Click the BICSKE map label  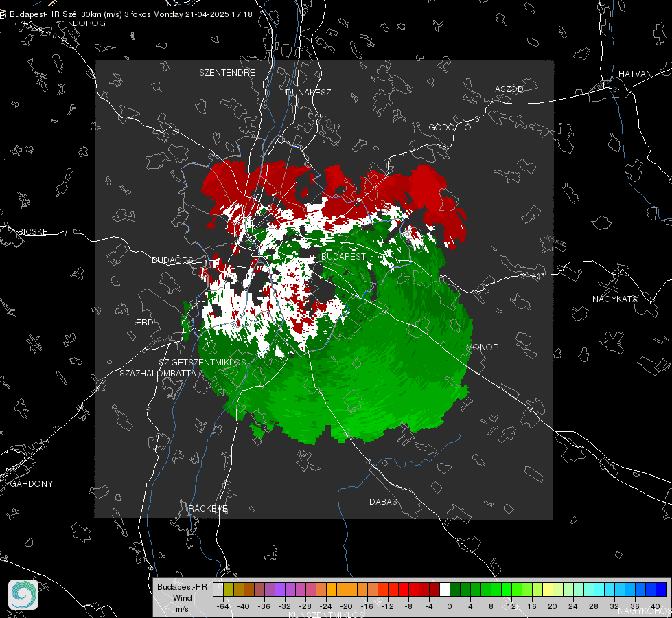point(33,232)
